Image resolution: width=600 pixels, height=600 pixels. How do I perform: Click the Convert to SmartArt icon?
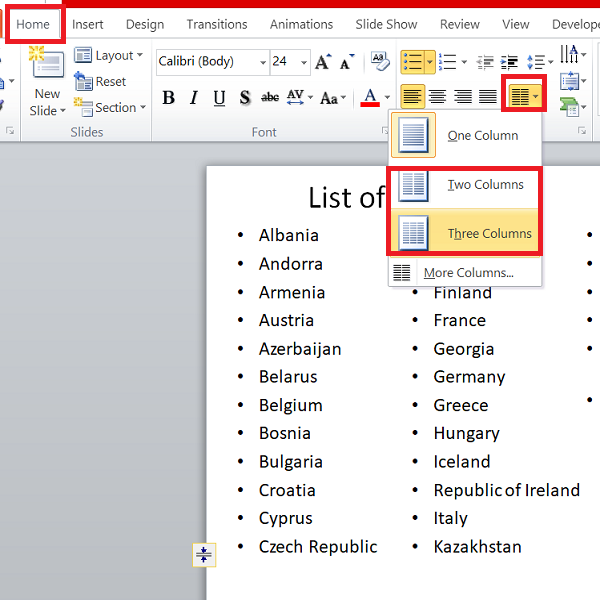pyautogui.click(x=569, y=107)
